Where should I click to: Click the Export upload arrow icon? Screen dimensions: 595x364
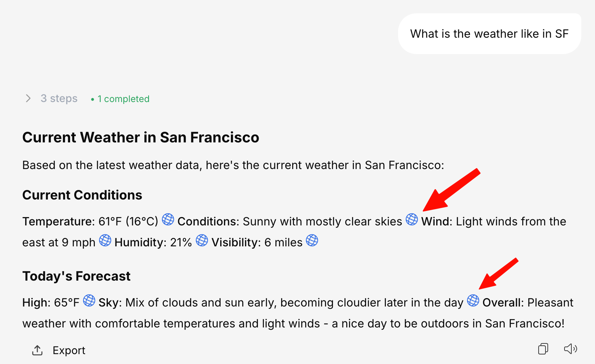click(37, 350)
